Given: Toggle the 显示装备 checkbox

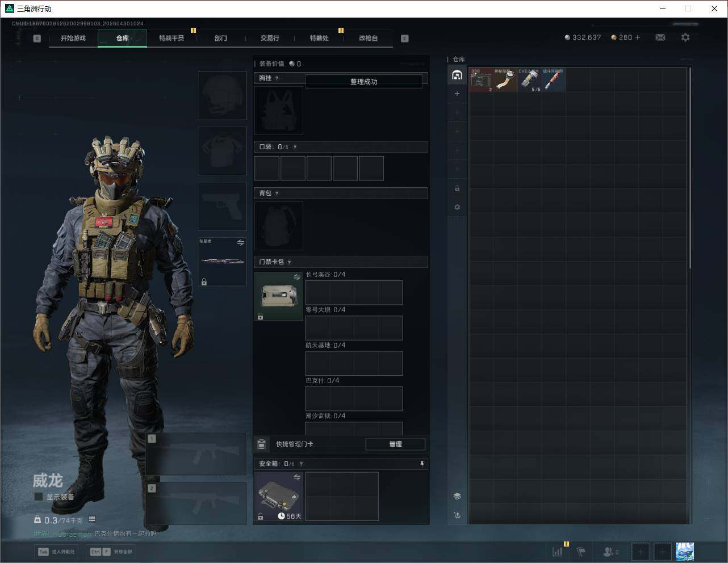Looking at the screenshot, I should coord(39,497).
